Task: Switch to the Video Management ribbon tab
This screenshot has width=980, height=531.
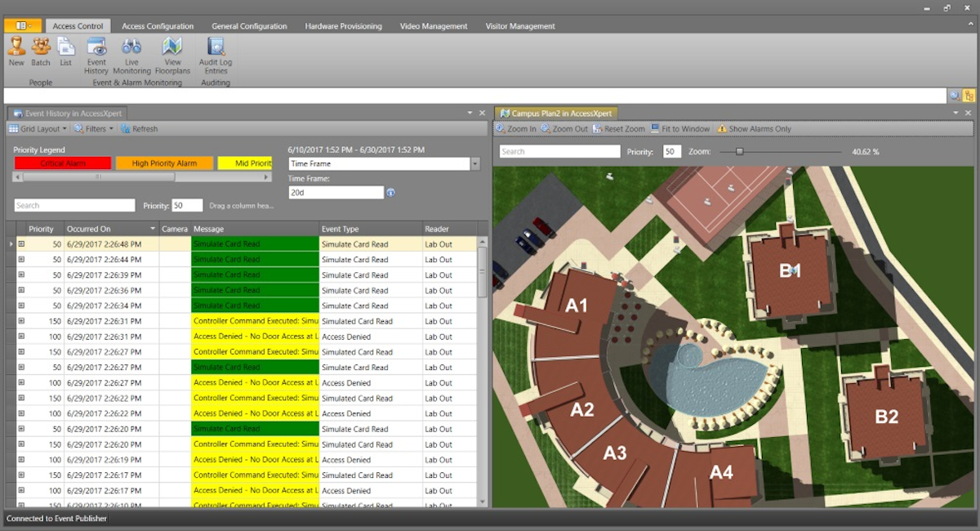Action: (433, 25)
